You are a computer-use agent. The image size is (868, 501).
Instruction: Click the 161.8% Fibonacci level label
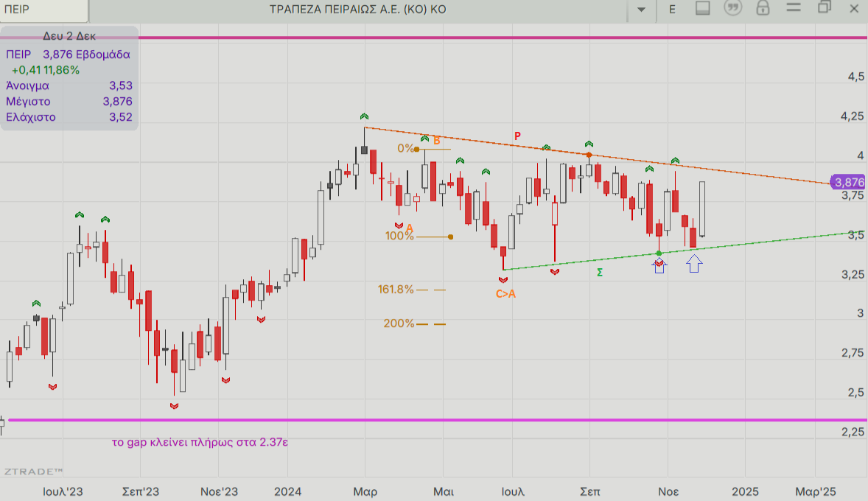click(396, 290)
